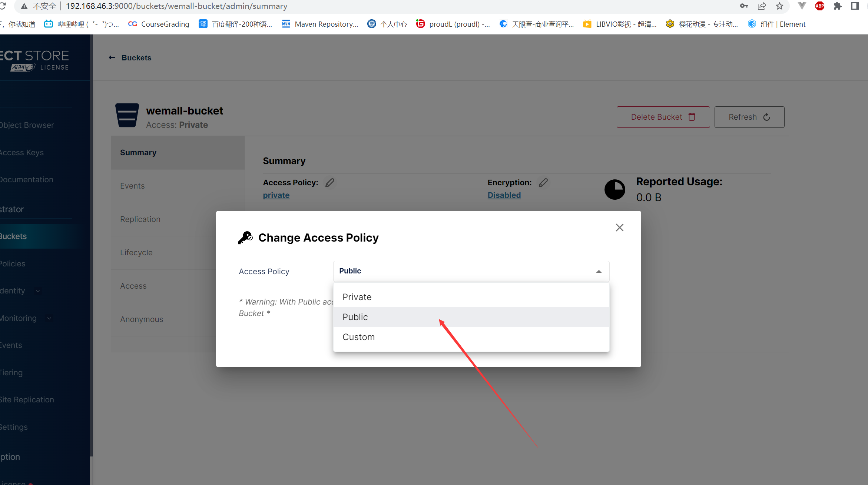The height and width of the screenshot is (485, 868).
Task: Click the edit pencil beside Access Policy
Action: pyautogui.click(x=329, y=183)
